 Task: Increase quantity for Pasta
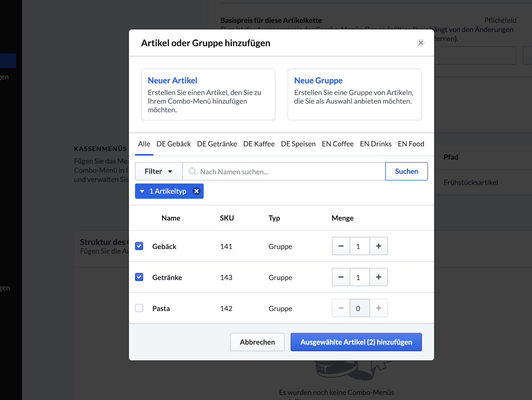(x=378, y=308)
